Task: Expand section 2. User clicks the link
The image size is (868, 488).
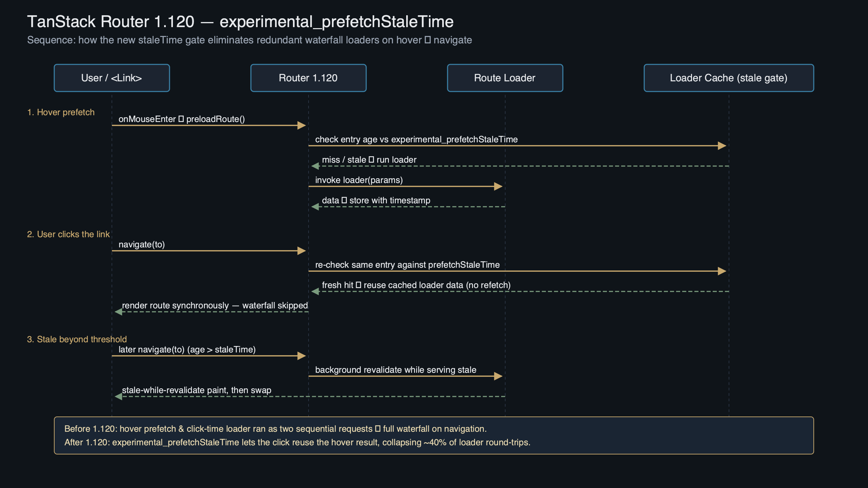Action: (68, 234)
